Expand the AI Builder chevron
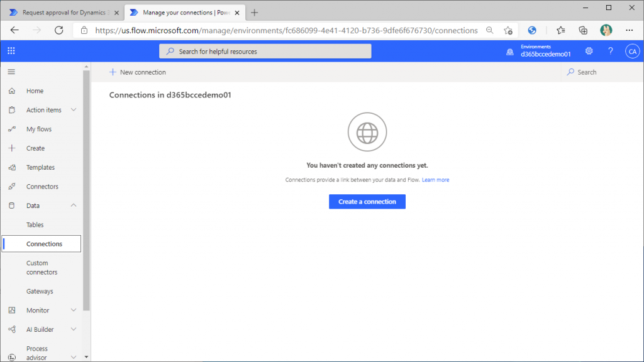Screen dimensions: 644x362 pos(74,329)
